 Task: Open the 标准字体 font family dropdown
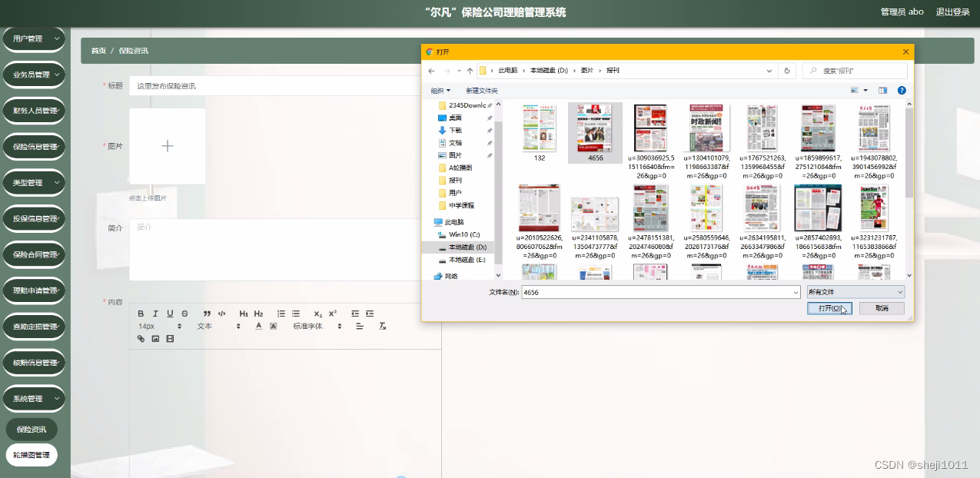317,326
